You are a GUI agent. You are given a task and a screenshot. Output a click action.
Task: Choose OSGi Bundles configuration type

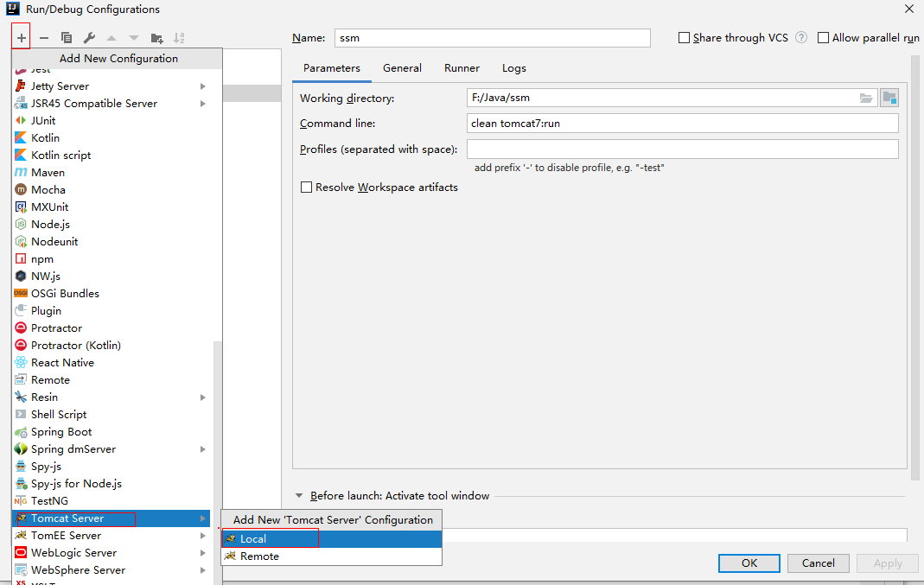112,294
